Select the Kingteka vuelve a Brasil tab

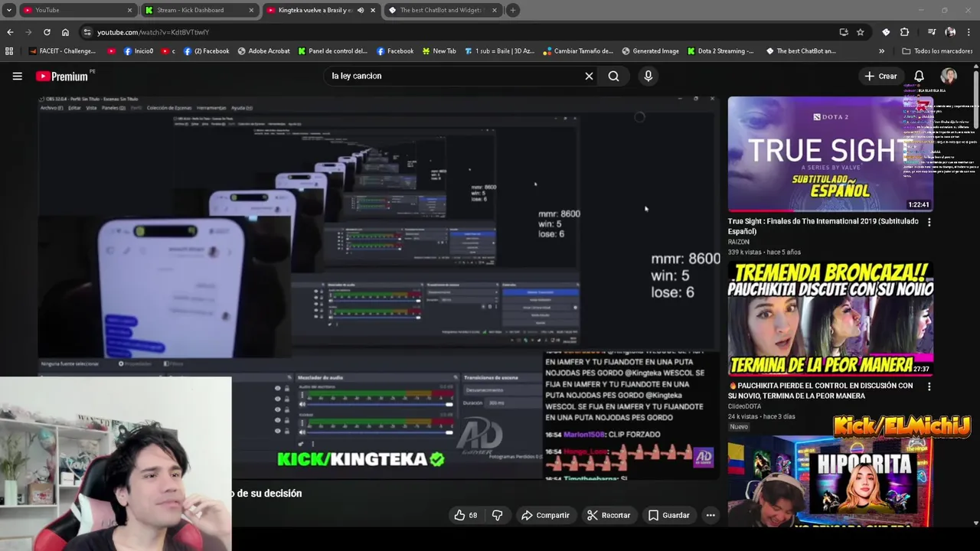point(322,10)
